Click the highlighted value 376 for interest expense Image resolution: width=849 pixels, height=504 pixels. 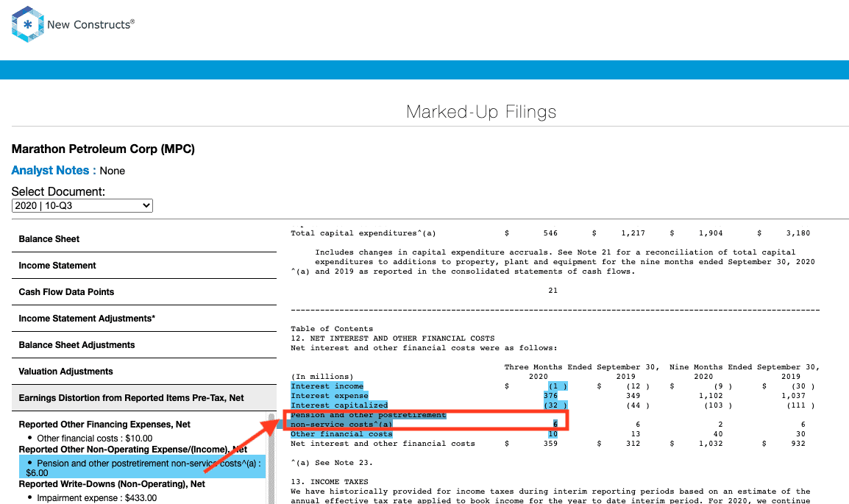coord(550,396)
